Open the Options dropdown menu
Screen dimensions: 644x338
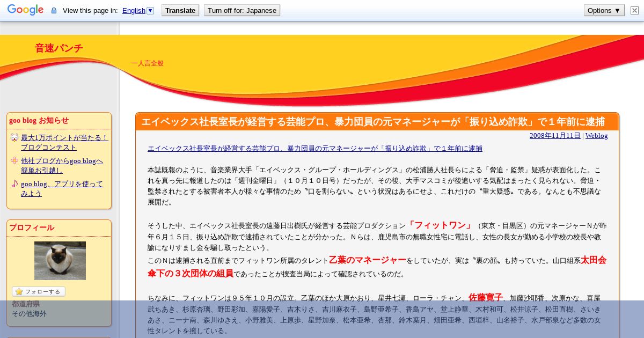(x=604, y=10)
